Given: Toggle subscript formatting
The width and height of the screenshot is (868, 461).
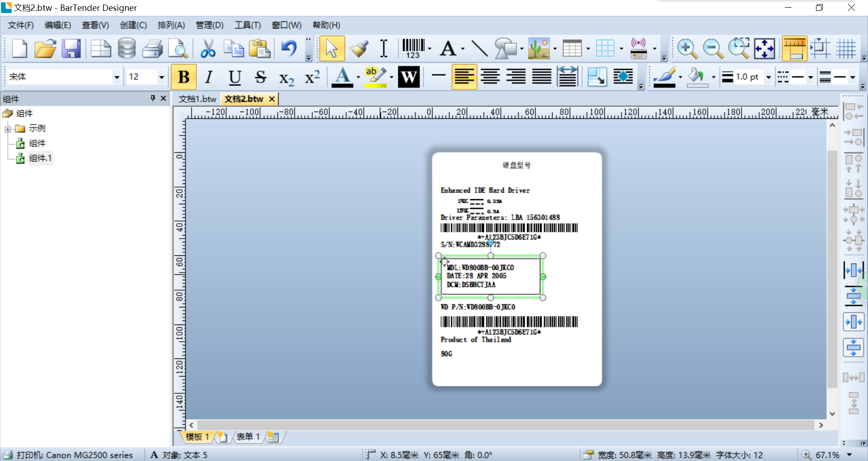Looking at the screenshot, I should tap(286, 78).
